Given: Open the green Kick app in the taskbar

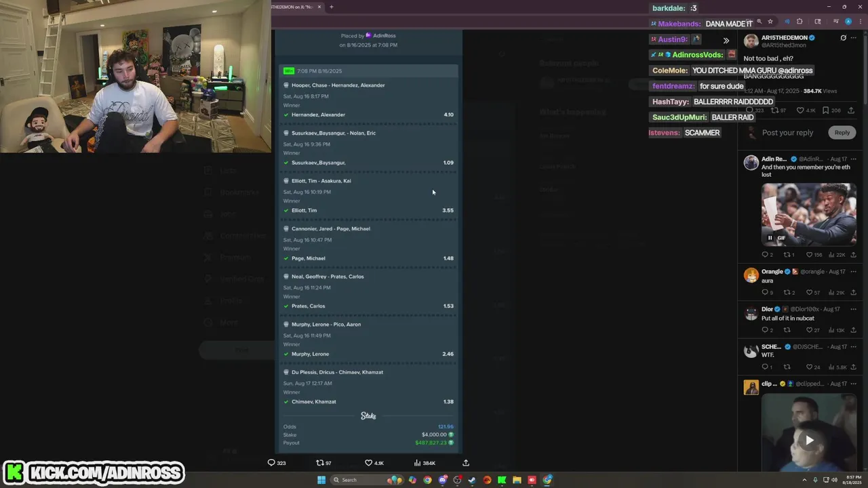Looking at the screenshot, I should click(x=502, y=480).
